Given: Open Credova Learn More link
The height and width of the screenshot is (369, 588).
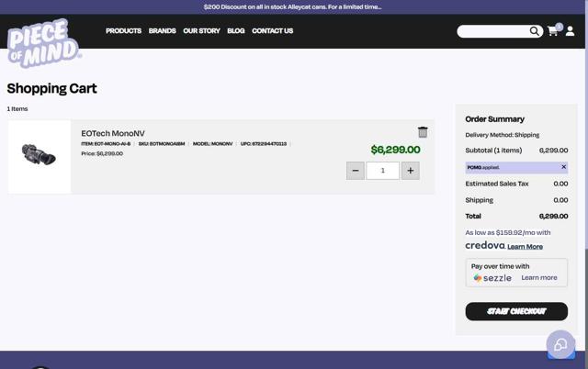Looking at the screenshot, I should click(x=525, y=247).
